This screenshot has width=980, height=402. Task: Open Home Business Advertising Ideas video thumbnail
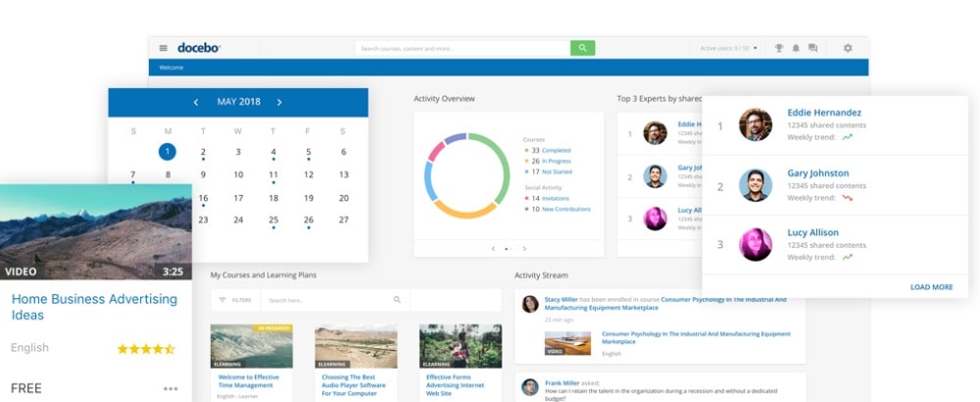(96, 232)
